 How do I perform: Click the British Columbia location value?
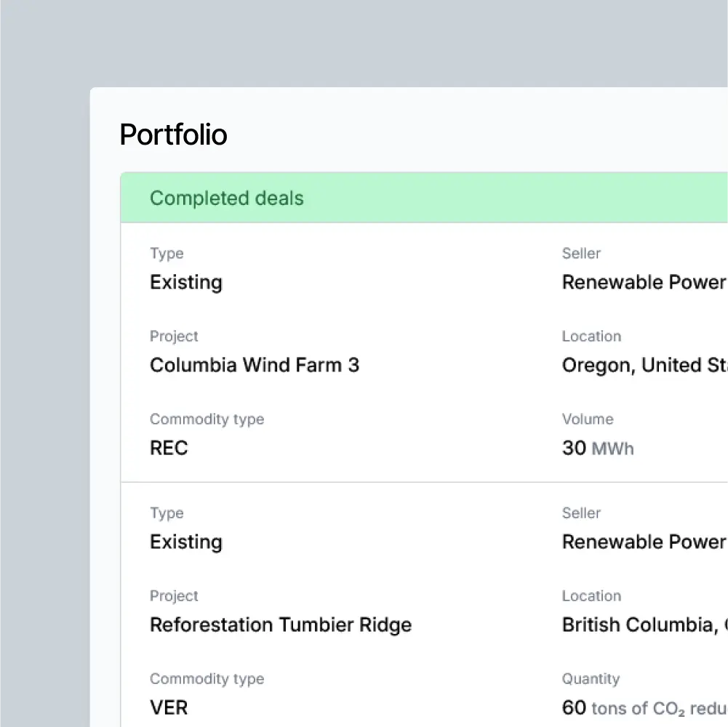point(644,625)
